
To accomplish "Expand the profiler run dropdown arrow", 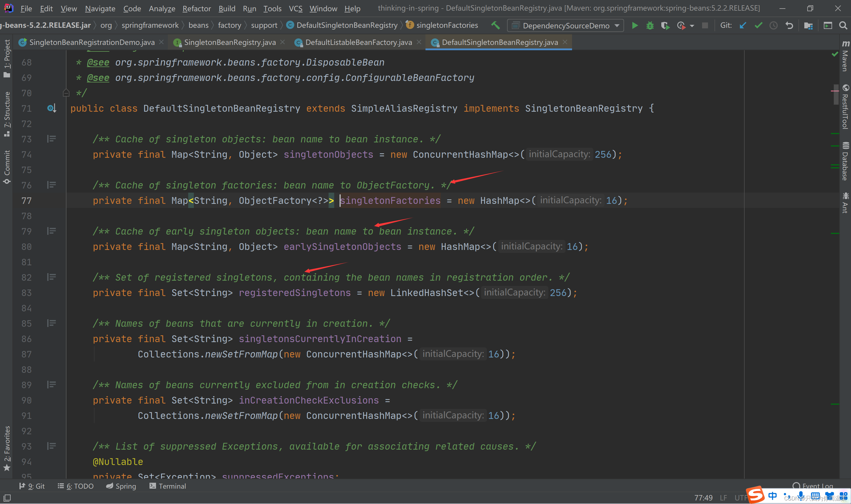I will coord(692,26).
